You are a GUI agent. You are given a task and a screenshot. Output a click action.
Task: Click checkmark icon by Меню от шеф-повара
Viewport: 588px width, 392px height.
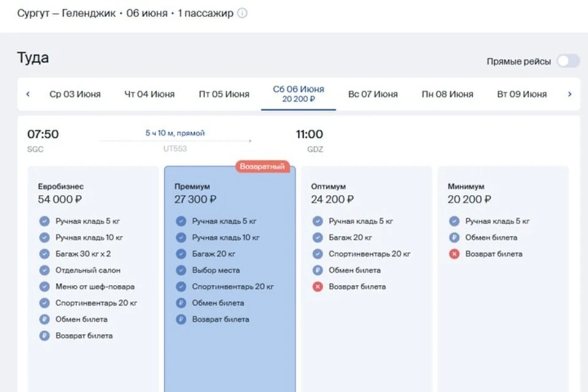[44, 287]
